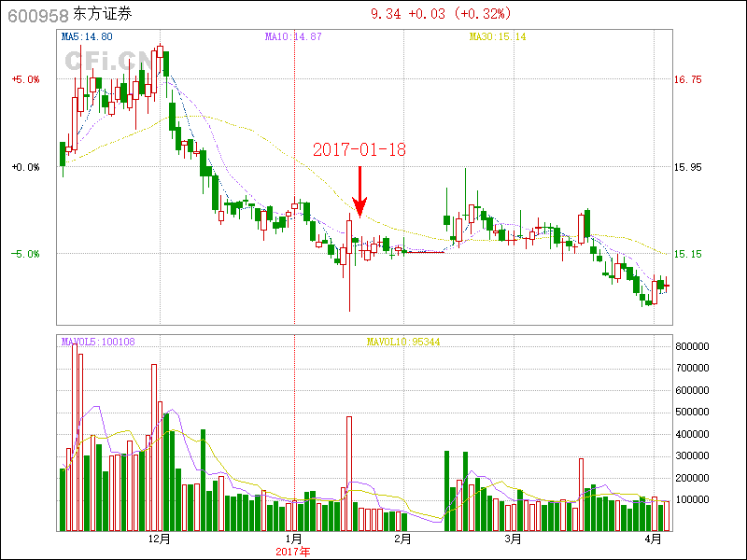Click the stock code 600958
The image size is (747, 560).
click(x=38, y=15)
